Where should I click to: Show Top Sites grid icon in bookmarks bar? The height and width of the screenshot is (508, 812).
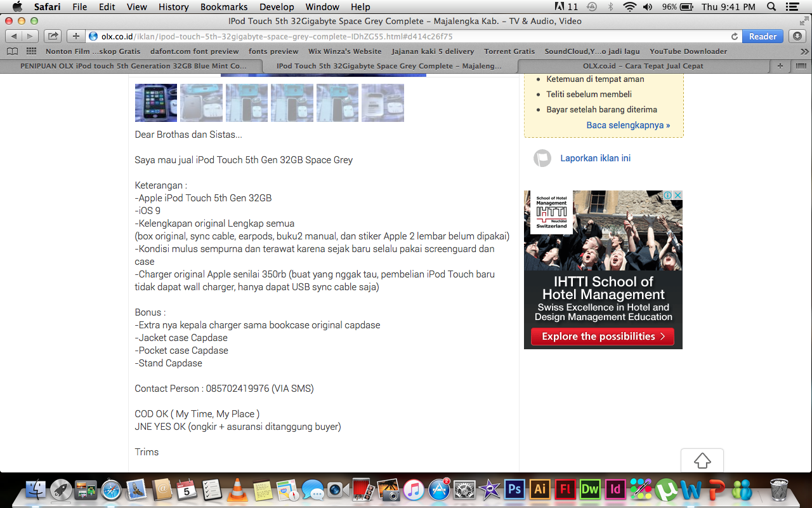click(31, 51)
